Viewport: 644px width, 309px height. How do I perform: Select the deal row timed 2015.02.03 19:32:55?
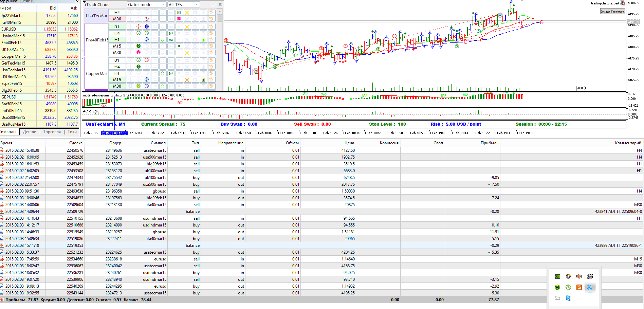coord(322,293)
